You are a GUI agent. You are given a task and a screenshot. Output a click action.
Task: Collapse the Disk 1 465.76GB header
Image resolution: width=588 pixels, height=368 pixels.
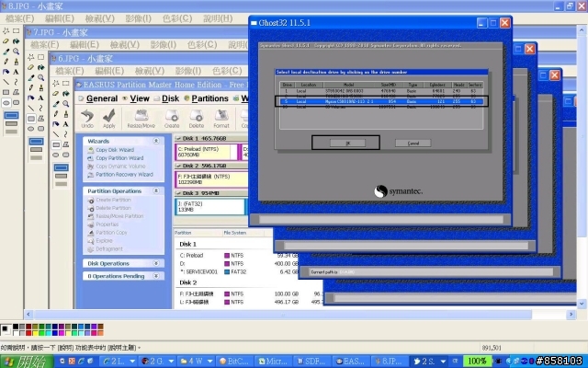pos(178,138)
